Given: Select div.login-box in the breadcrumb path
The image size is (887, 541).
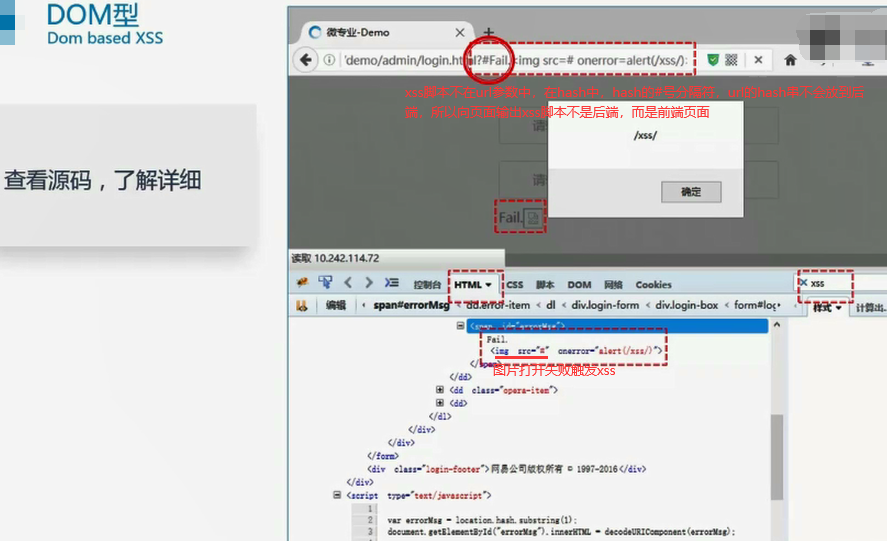Looking at the screenshot, I should [686, 305].
